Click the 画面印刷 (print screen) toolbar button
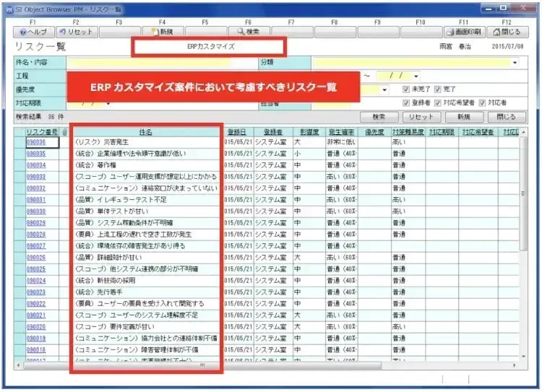 [463, 32]
